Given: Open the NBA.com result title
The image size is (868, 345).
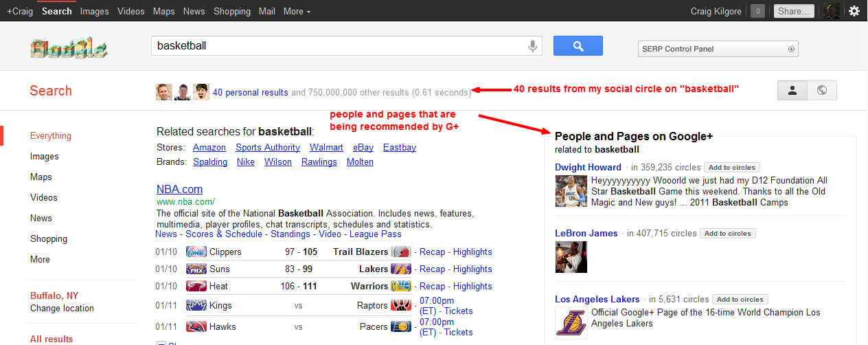Looking at the screenshot, I should tap(179, 189).
